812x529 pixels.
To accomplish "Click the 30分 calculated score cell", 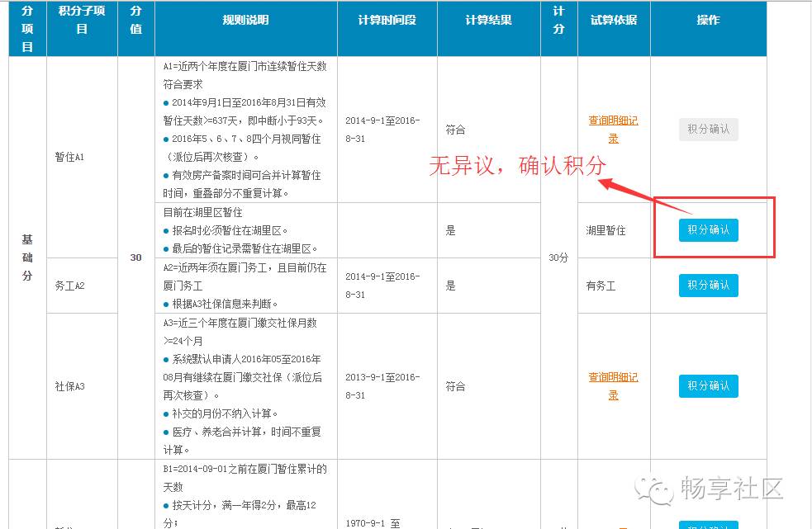I will pos(558,257).
